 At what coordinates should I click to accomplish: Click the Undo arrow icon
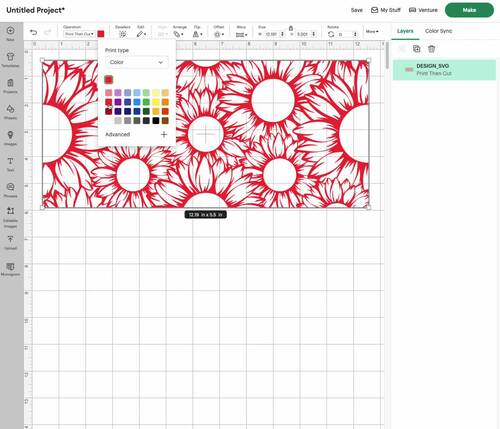pos(33,32)
